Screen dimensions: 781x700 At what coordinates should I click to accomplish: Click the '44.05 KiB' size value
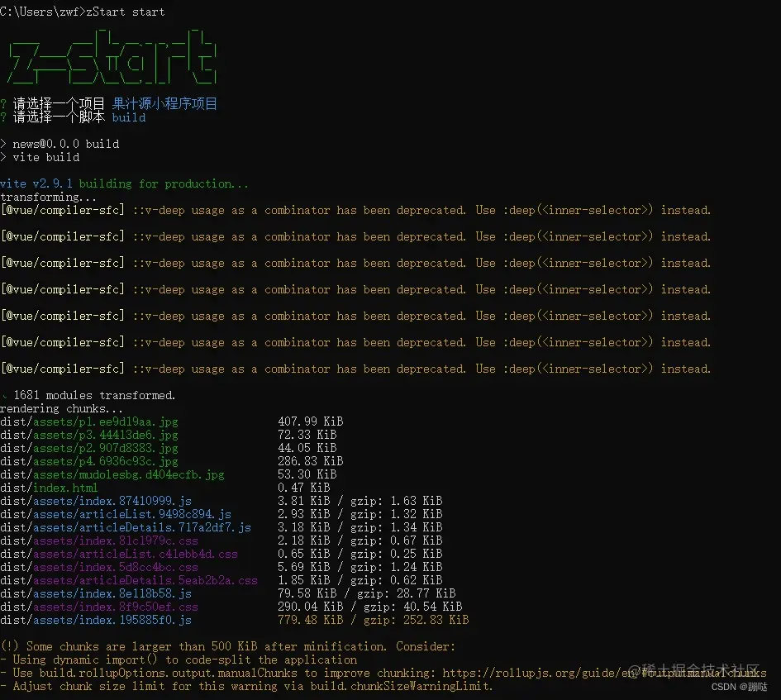tap(307, 448)
